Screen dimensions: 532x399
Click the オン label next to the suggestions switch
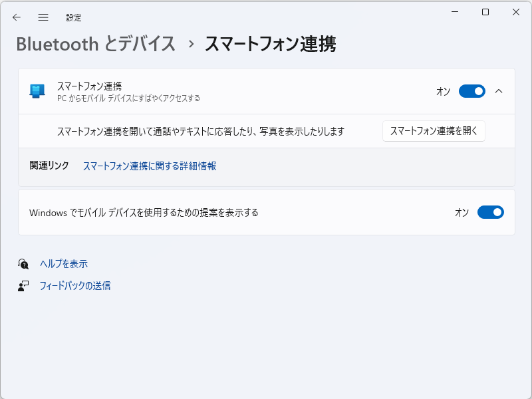point(462,212)
